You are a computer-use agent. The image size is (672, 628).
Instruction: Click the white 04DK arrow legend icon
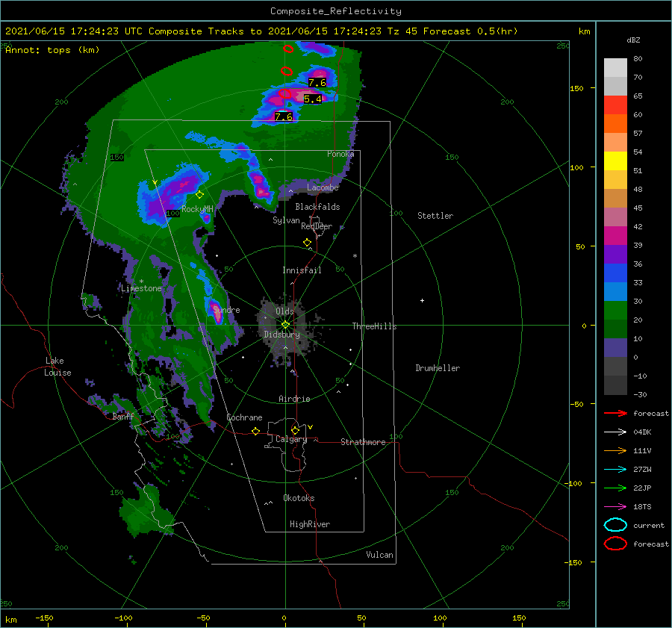(615, 432)
